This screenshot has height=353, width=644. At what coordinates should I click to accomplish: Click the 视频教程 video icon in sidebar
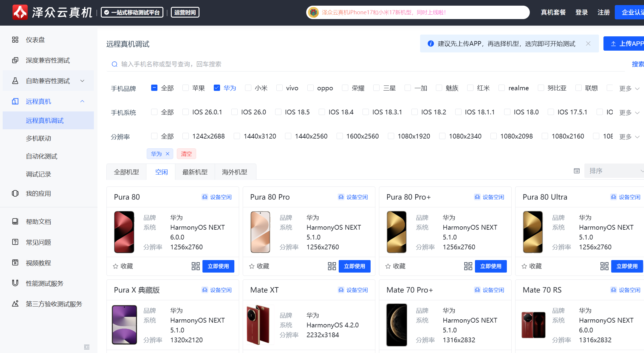coord(15,262)
